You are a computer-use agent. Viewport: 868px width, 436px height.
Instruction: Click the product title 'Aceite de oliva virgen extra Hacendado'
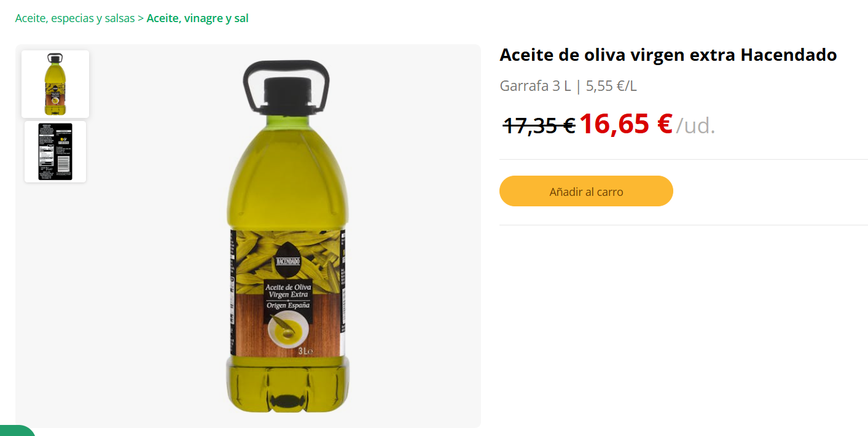coord(668,55)
